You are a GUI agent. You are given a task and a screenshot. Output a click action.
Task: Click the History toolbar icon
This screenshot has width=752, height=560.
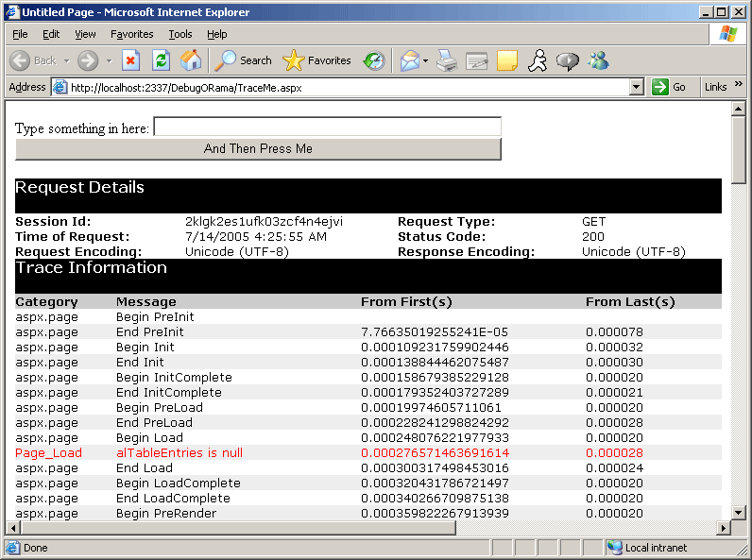375,60
